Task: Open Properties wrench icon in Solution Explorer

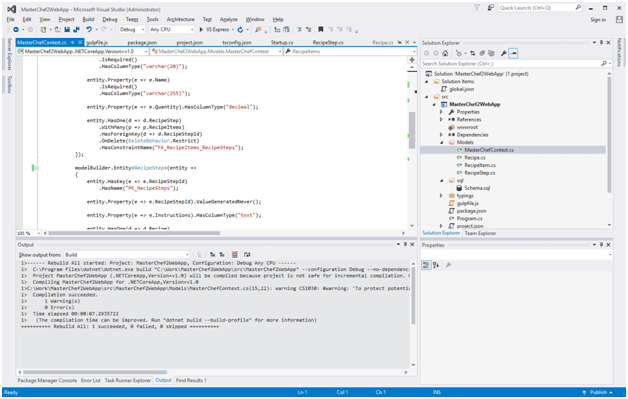Action: tap(503, 53)
